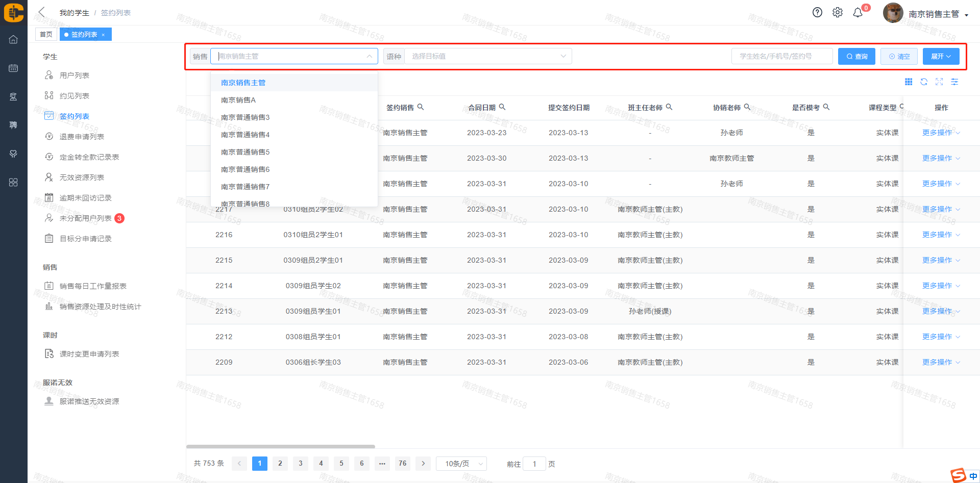Click the home icon in left sidebar
The height and width of the screenshot is (483, 980).
(x=13, y=39)
